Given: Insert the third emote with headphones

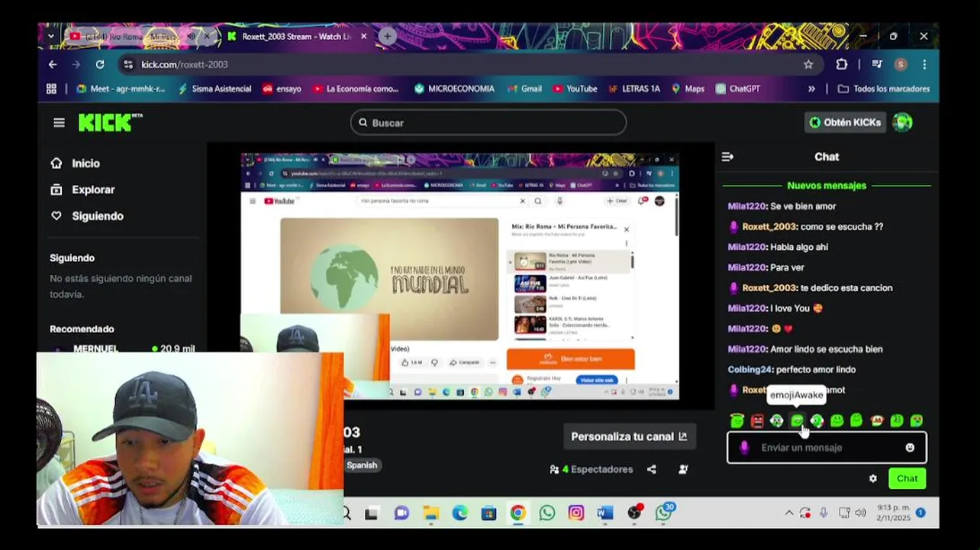Looking at the screenshot, I should [x=777, y=420].
